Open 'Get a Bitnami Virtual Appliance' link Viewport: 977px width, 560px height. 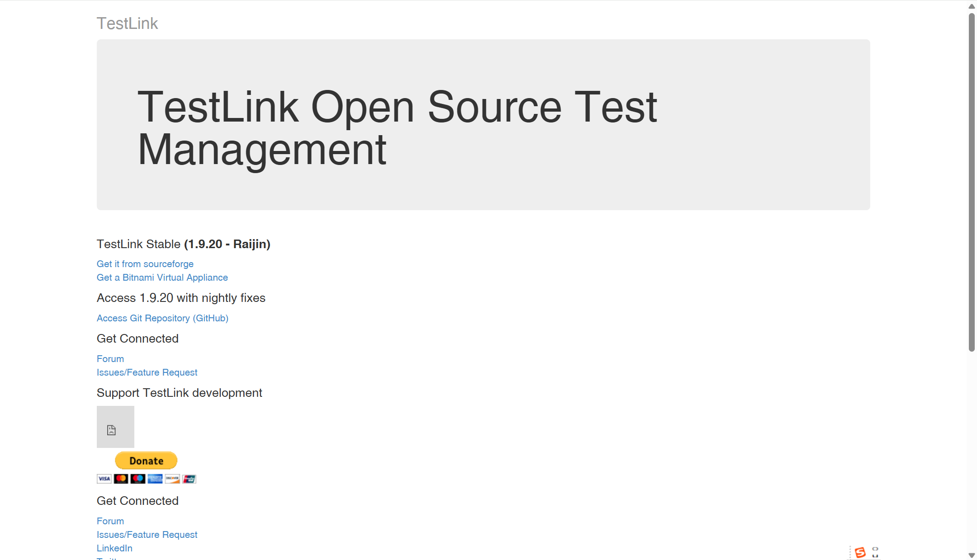pyautogui.click(x=162, y=278)
